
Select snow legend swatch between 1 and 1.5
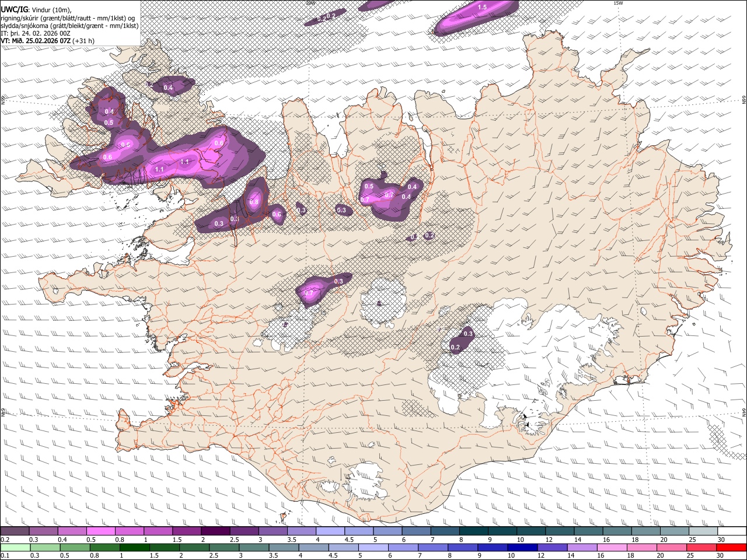point(158,531)
